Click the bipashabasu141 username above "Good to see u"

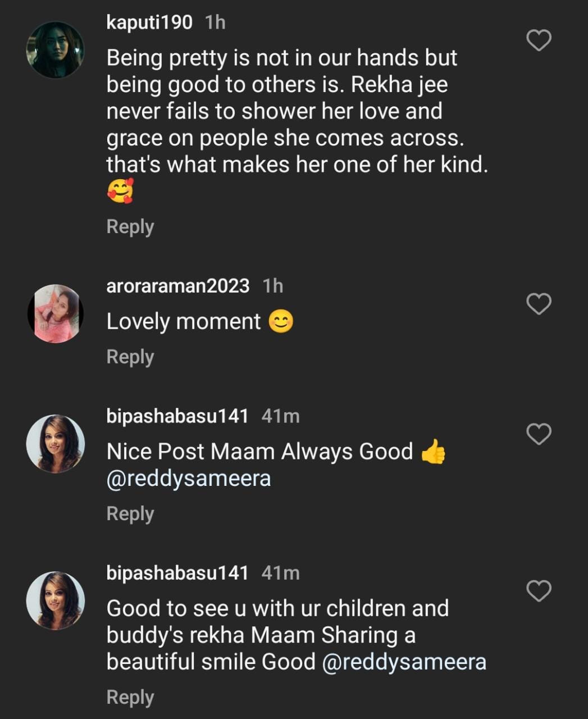point(177,573)
